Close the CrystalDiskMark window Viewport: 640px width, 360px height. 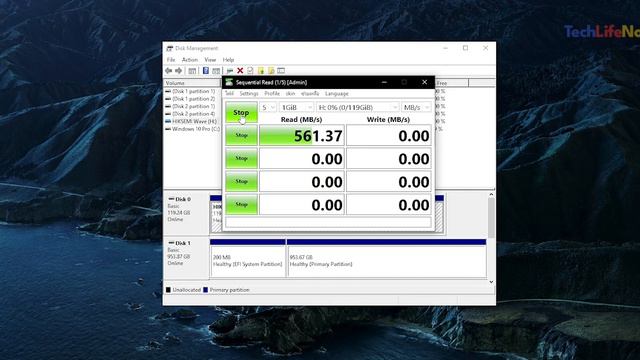pos(424,82)
